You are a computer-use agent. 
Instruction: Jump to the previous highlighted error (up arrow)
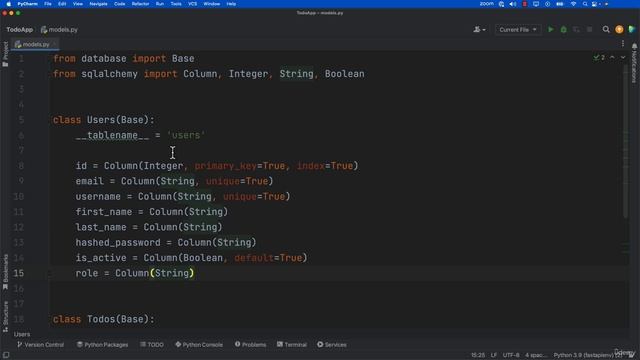point(612,58)
